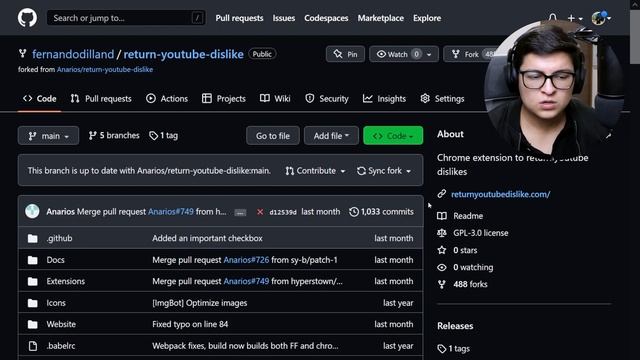
Task: Open the Releases heading link
Action: tap(455, 326)
